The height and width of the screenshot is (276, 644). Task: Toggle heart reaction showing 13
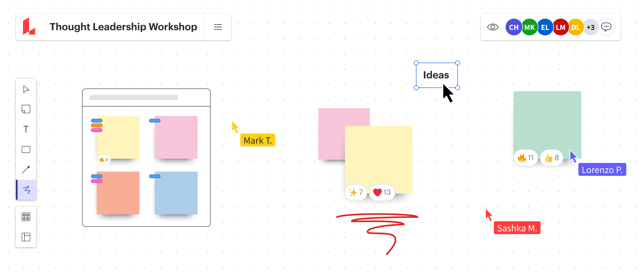pyautogui.click(x=382, y=192)
